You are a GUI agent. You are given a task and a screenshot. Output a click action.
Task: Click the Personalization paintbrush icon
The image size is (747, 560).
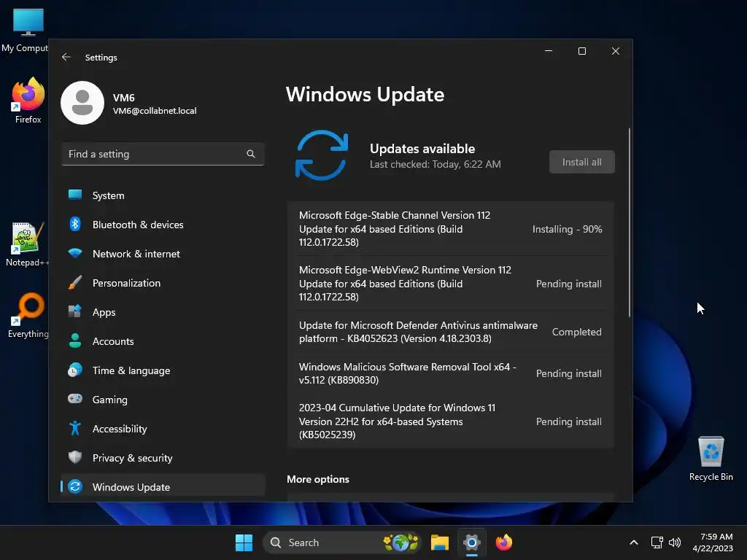75,282
